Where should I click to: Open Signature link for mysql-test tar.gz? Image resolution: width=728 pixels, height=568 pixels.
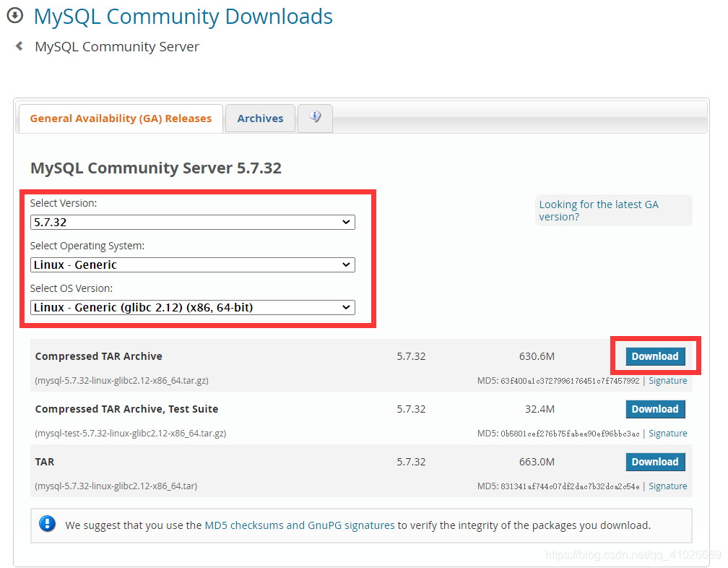[667, 434]
